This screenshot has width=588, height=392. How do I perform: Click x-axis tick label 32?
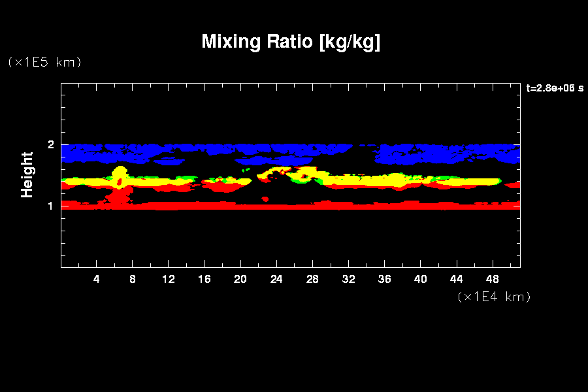click(348, 279)
